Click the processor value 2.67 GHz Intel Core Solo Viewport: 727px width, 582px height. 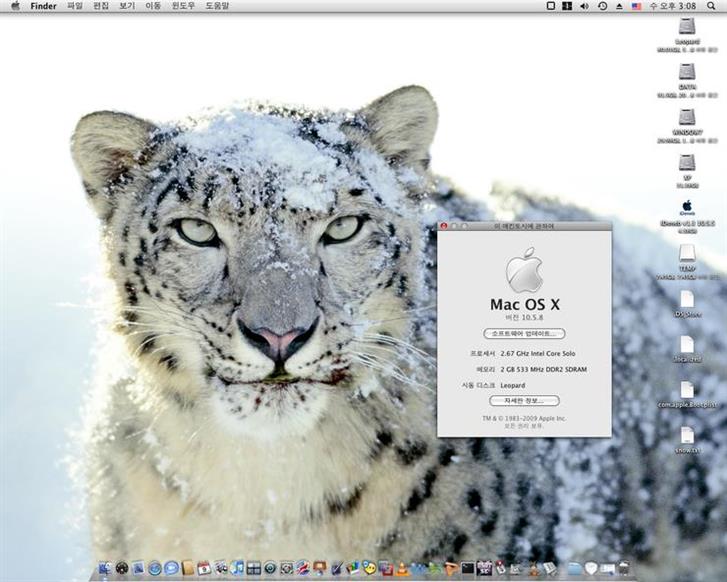pos(538,353)
